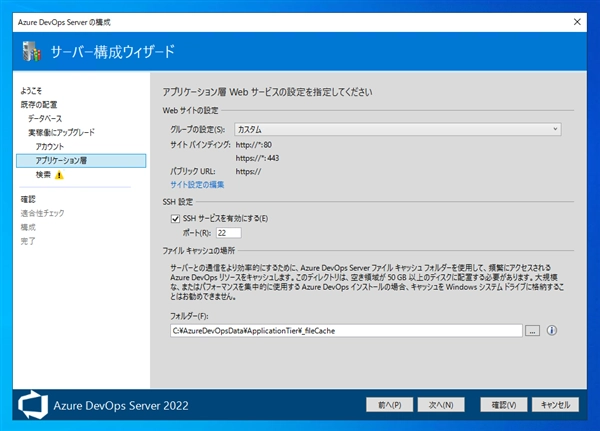The width and height of the screenshot is (600, 431).
Task: Go to the データベース step
Action: point(45,119)
